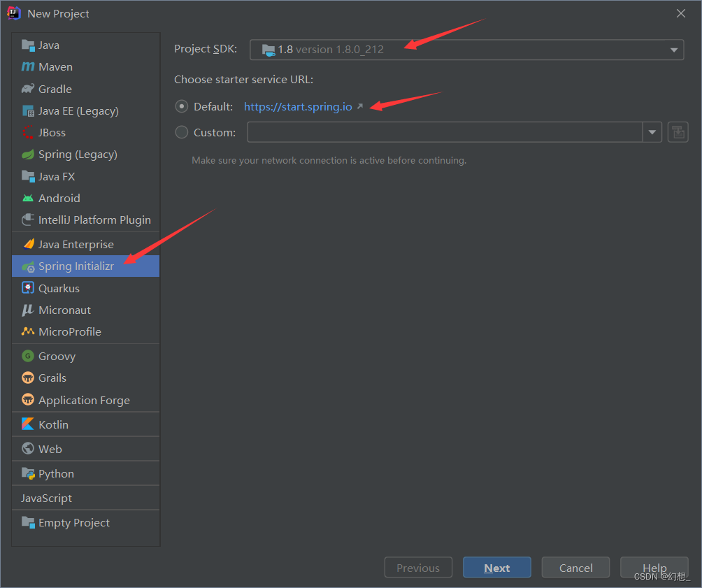Click the 'Project SDK:' label
Image resolution: width=702 pixels, height=588 pixels.
pyautogui.click(x=206, y=49)
